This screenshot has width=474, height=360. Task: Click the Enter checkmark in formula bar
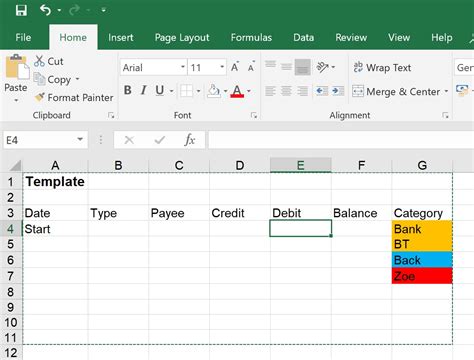point(160,140)
